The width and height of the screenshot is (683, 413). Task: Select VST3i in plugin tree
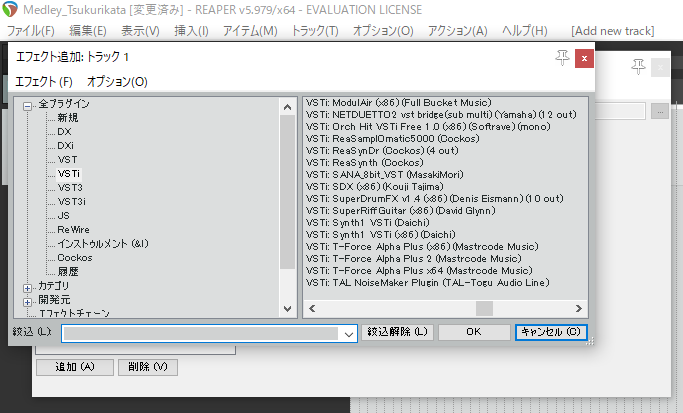pos(71,201)
